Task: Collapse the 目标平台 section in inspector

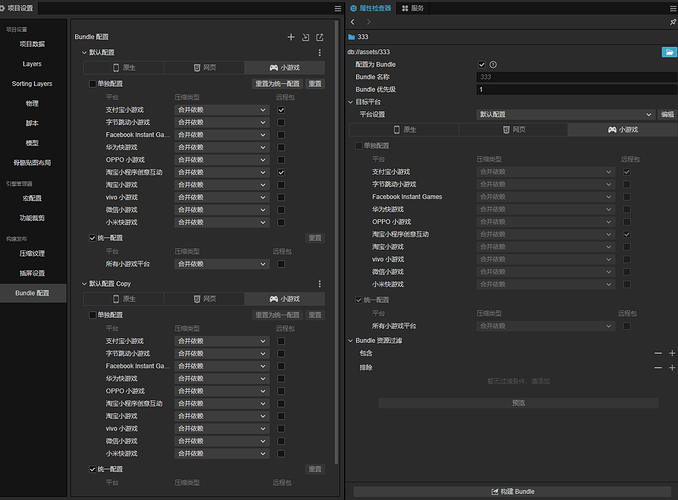Action: [x=351, y=102]
